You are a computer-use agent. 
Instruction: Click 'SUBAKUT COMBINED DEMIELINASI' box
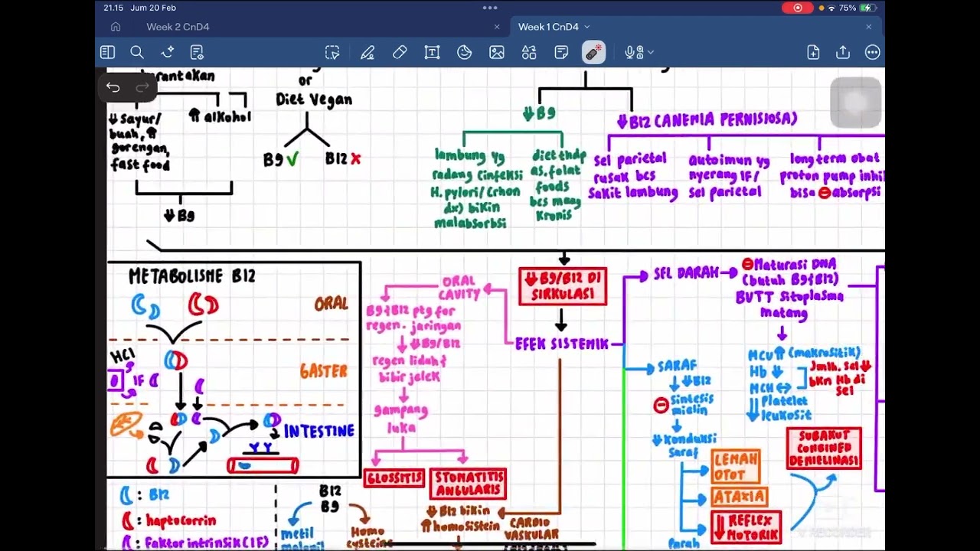point(824,448)
